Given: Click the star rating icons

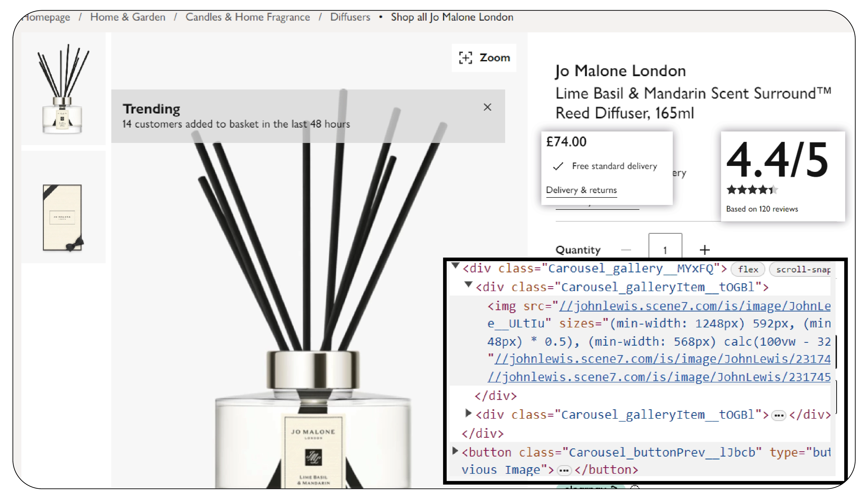Looking at the screenshot, I should click(752, 189).
